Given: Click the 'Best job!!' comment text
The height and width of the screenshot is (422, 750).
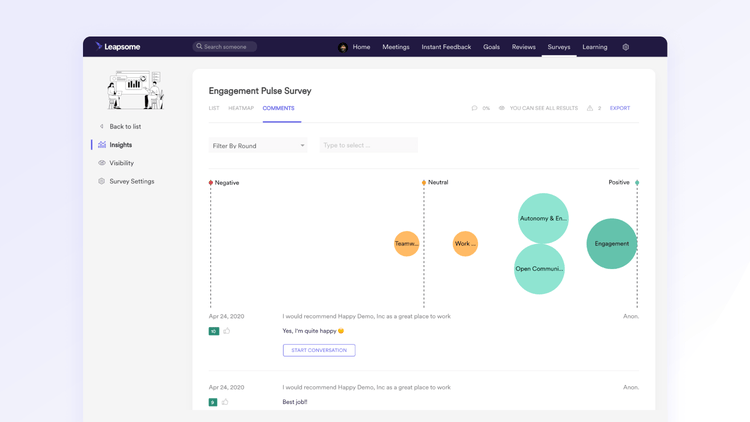Looking at the screenshot, I should pyautogui.click(x=295, y=402).
